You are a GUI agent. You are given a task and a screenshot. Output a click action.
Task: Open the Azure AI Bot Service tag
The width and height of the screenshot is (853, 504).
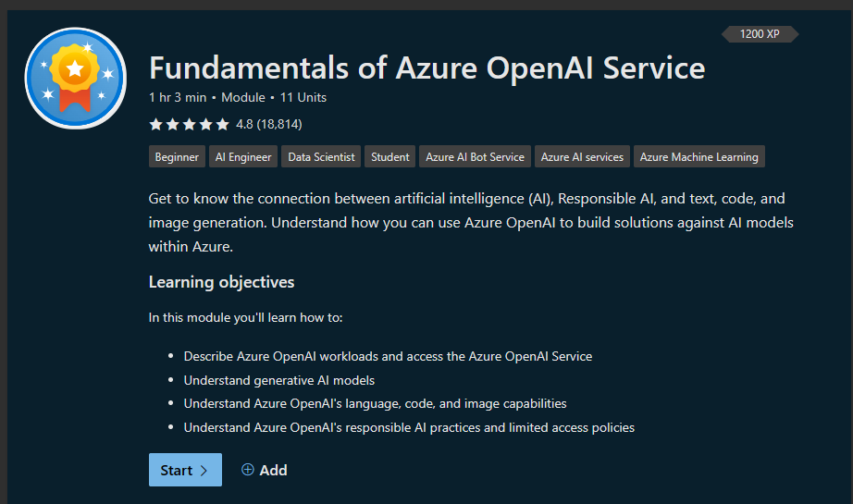[x=475, y=156]
